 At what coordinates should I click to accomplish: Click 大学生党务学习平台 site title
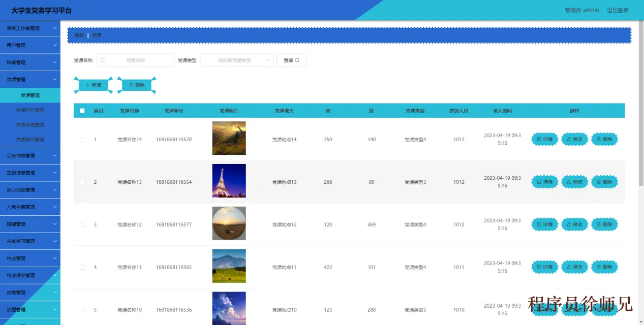tap(42, 10)
